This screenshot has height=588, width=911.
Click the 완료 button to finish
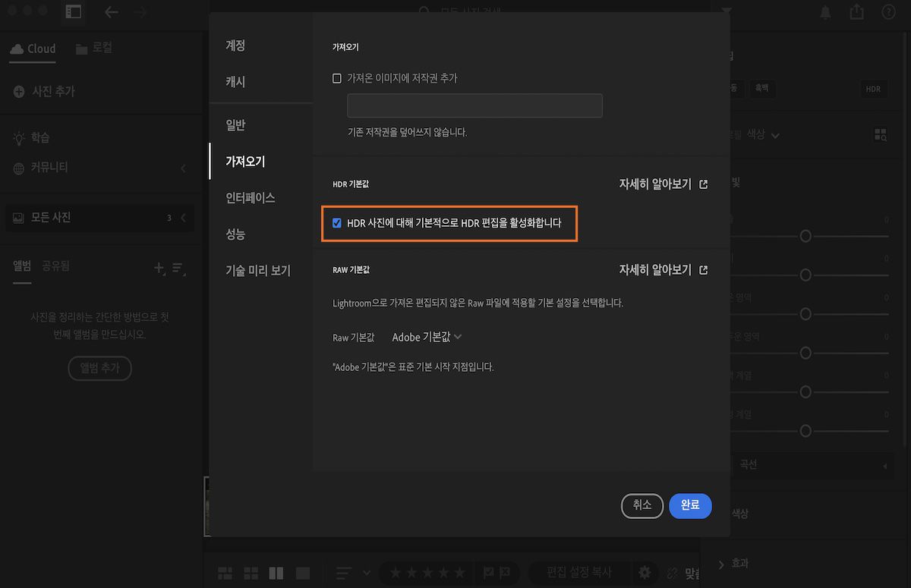click(690, 505)
